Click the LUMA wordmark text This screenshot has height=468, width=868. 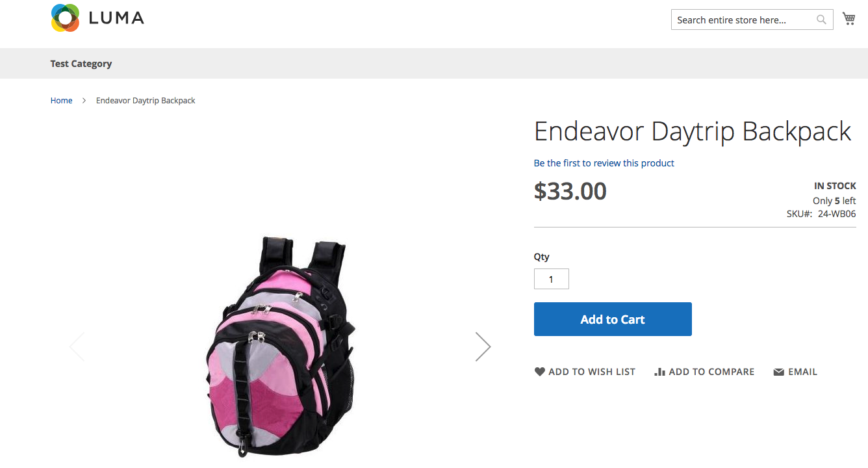(116, 18)
